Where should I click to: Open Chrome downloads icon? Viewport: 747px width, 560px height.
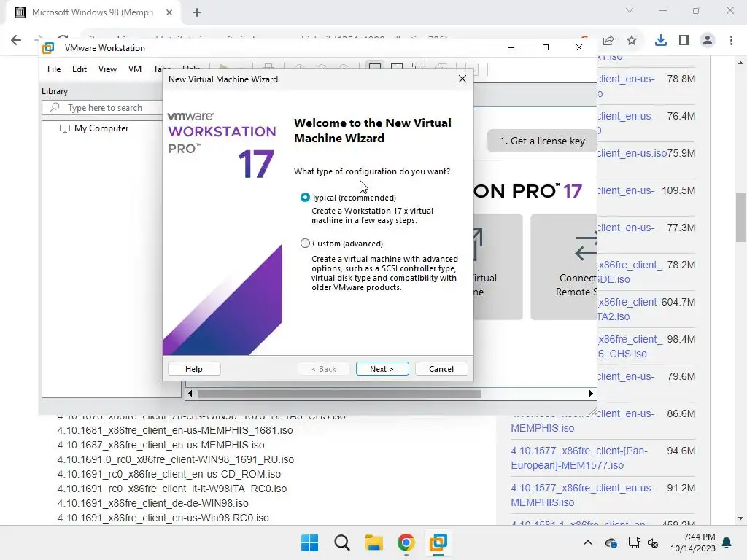660,41
